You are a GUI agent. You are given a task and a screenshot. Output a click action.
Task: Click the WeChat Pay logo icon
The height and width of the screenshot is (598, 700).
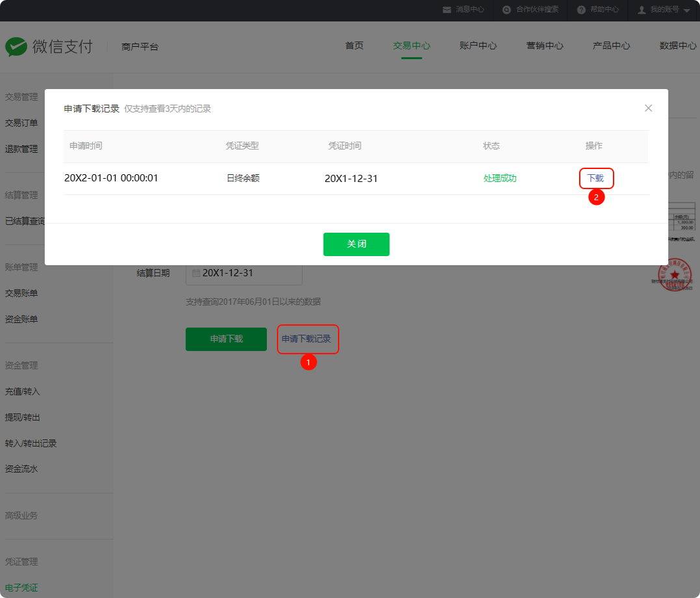click(16, 46)
